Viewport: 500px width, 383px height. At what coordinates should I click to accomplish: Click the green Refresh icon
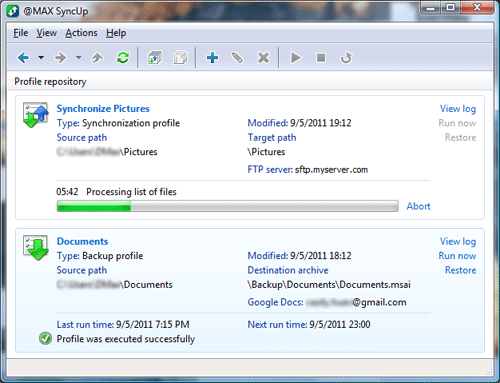pos(123,58)
